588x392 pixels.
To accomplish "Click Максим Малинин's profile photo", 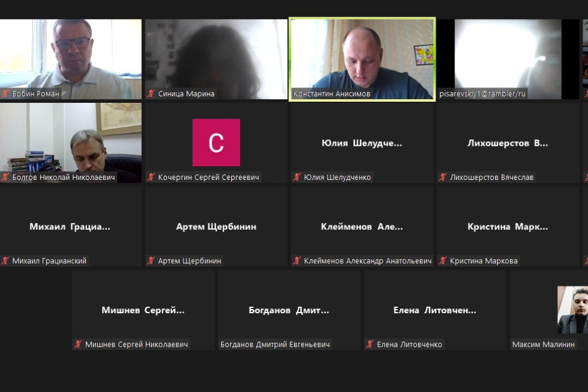I will pyautogui.click(x=573, y=310).
